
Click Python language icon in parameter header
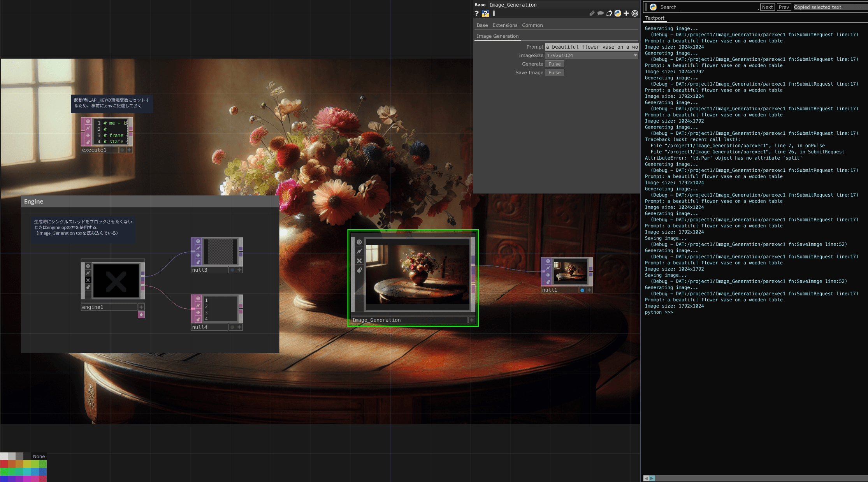(618, 14)
